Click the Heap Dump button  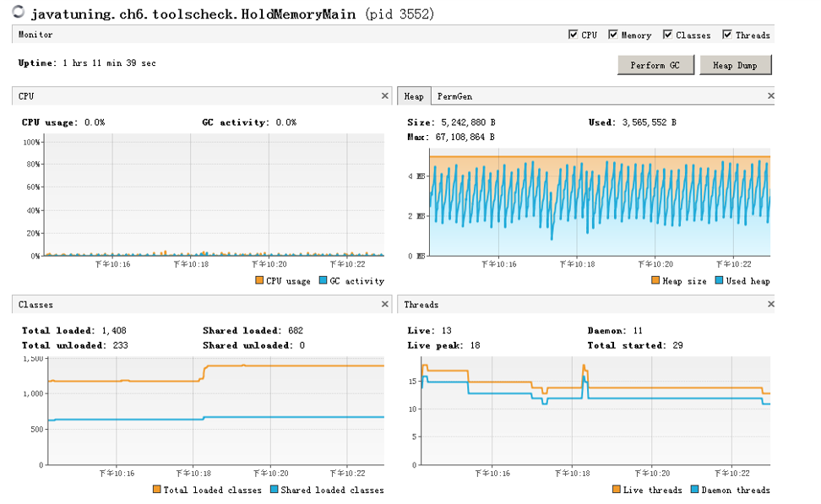point(735,65)
